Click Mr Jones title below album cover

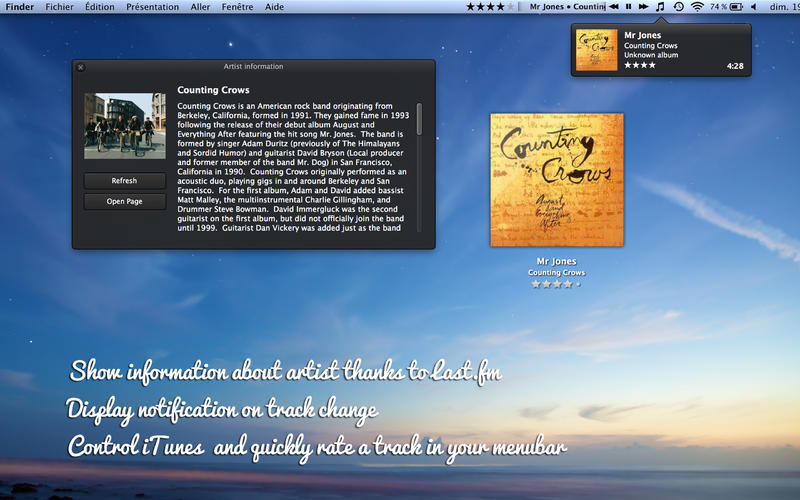click(557, 261)
